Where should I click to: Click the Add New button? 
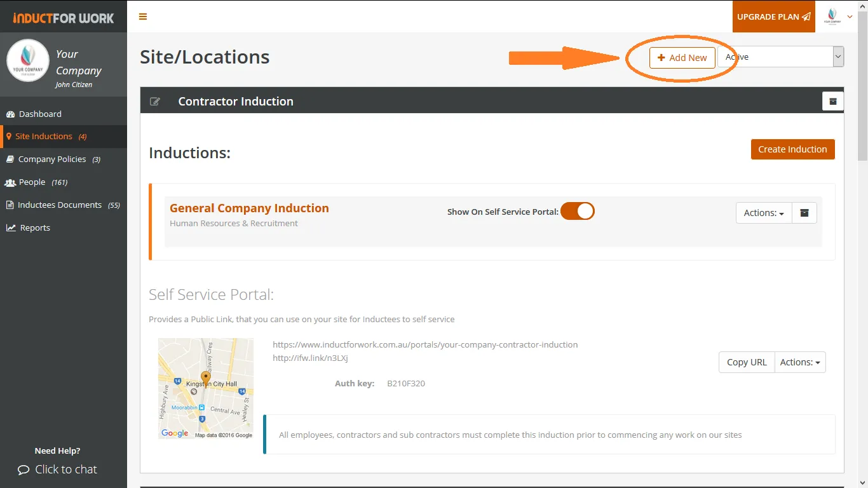coord(682,57)
